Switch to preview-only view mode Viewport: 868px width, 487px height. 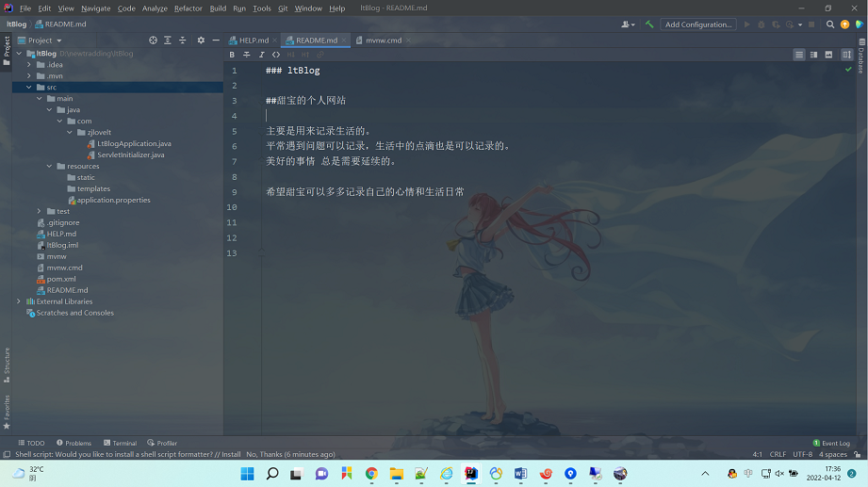(828, 55)
